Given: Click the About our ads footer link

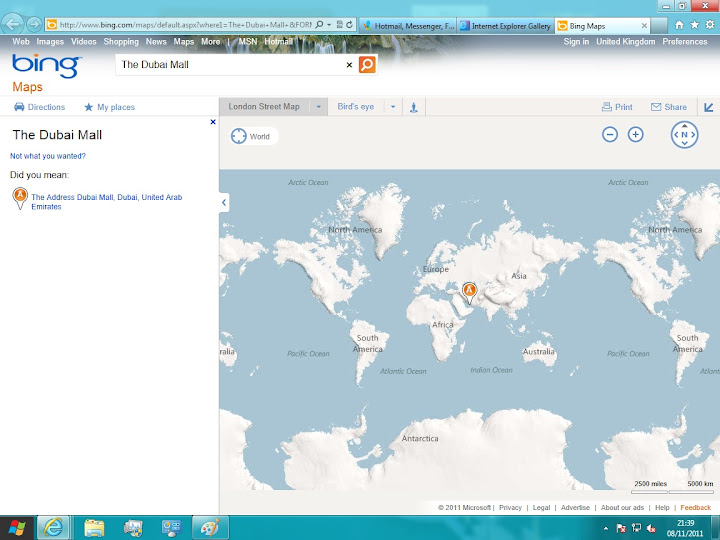Looking at the screenshot, I should click(622, 507).
